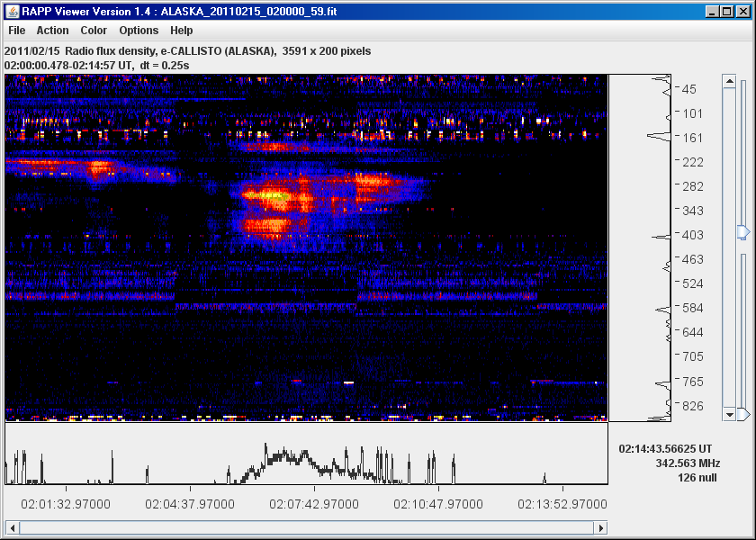Image resolution: width=756 pixels, height=540 pixels.
Task: Click time label 02:01:32.97000
Action: 66,504
